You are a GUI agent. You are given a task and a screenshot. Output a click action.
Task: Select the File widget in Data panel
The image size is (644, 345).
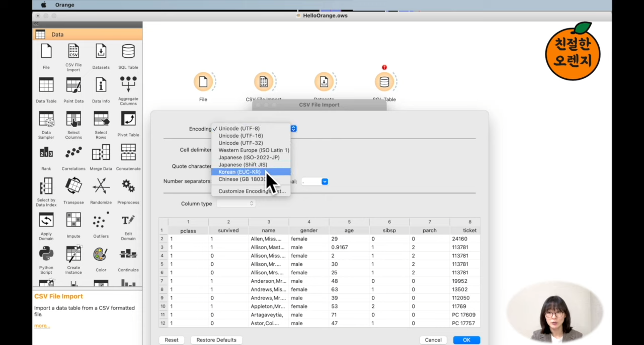pos(46,56)
